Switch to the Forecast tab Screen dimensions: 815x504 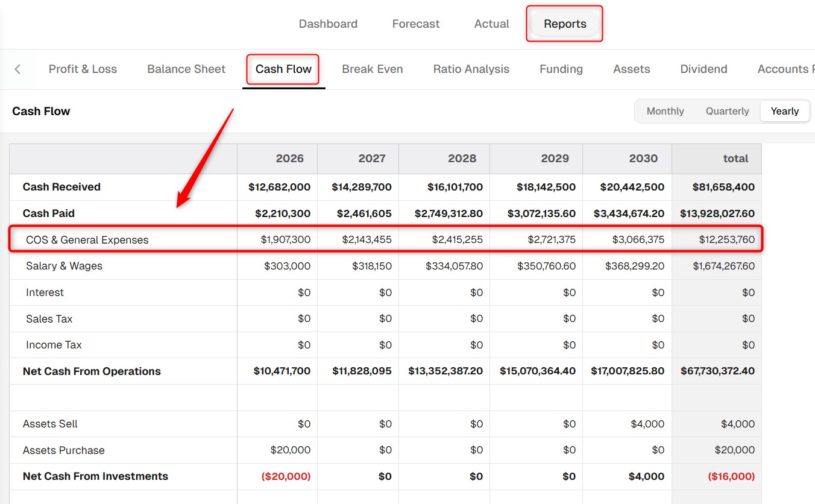point(416,24)
